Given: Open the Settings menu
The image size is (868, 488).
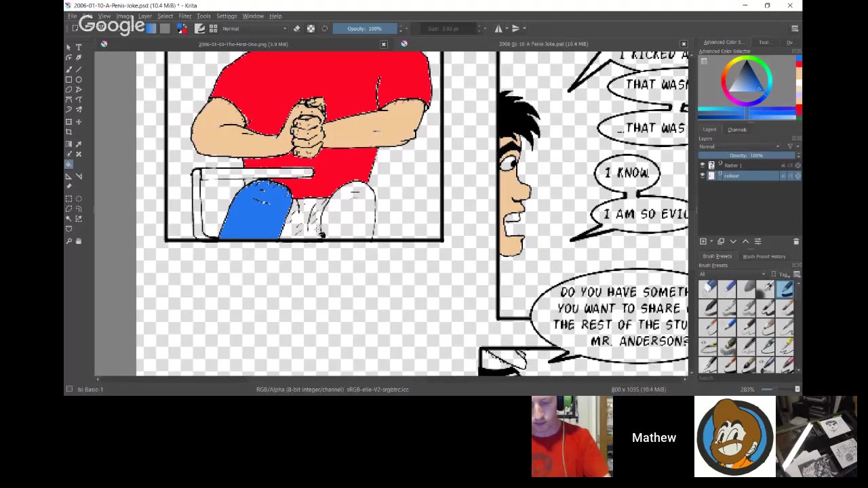Looking at the screenshot, I should [226, 16].
